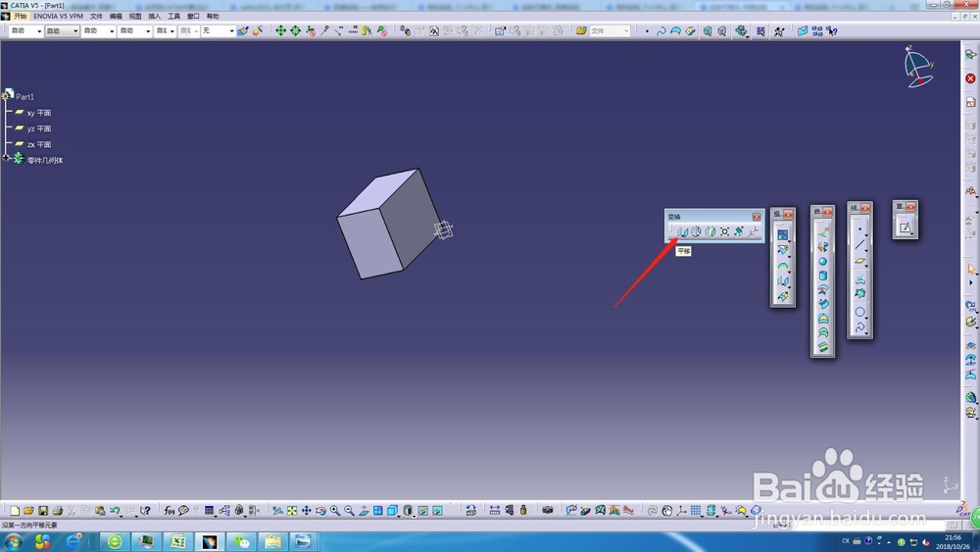Click the Select arrow icon on right toolbar
Image resolution: width=980 pixels, height=552 pixels.
[x=970, y=269]
